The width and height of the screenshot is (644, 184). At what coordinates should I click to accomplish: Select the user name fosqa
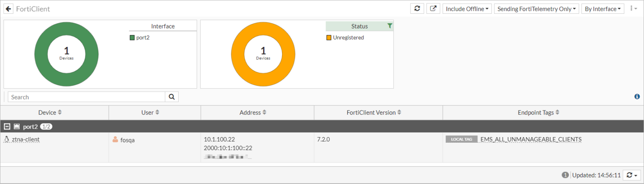[128, 140]
